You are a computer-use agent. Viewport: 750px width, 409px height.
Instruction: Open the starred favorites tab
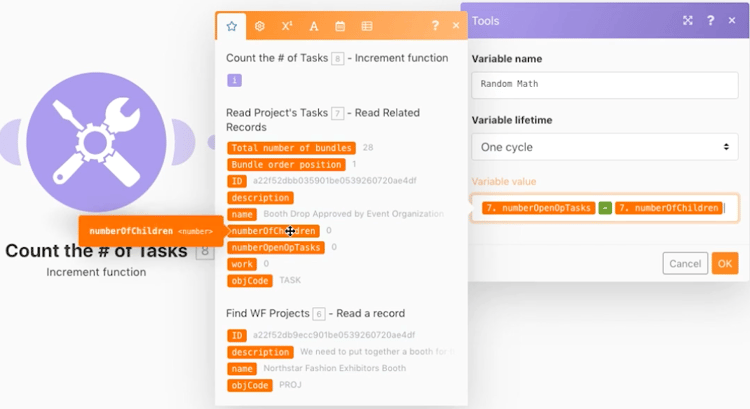[232, 26]
